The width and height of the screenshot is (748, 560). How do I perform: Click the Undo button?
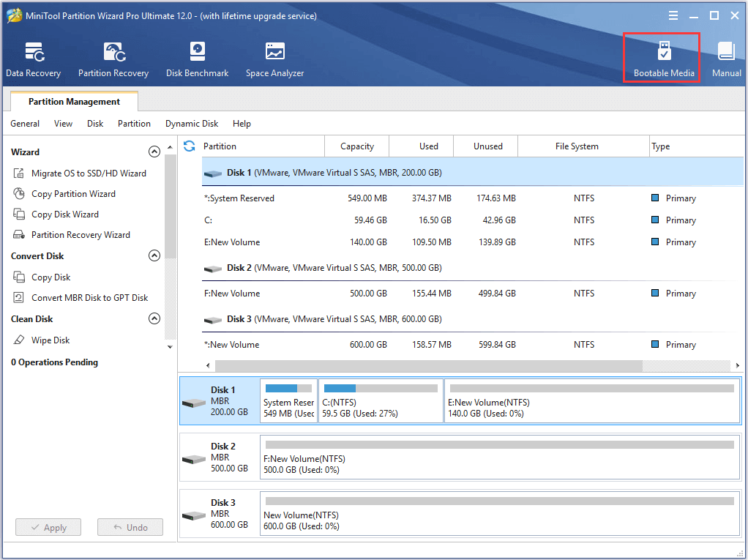tap(130, 527)
